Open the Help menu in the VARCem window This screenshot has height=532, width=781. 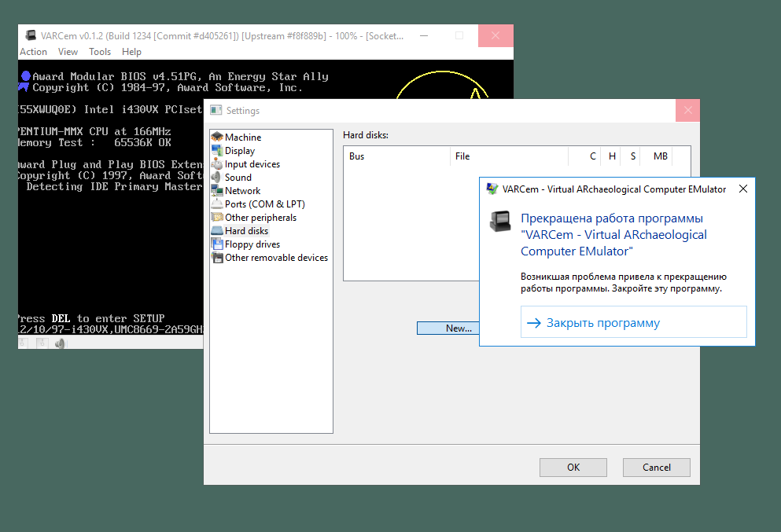[x=131, y=52]
